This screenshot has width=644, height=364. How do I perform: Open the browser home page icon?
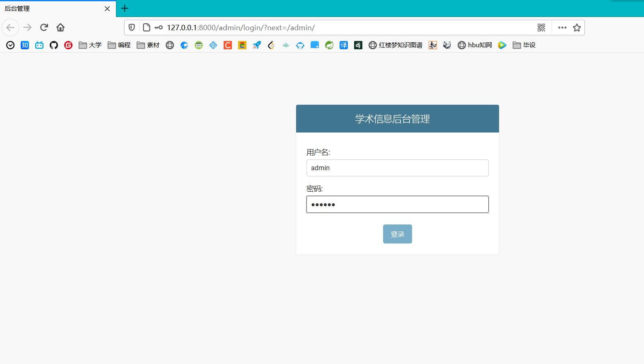60,28
